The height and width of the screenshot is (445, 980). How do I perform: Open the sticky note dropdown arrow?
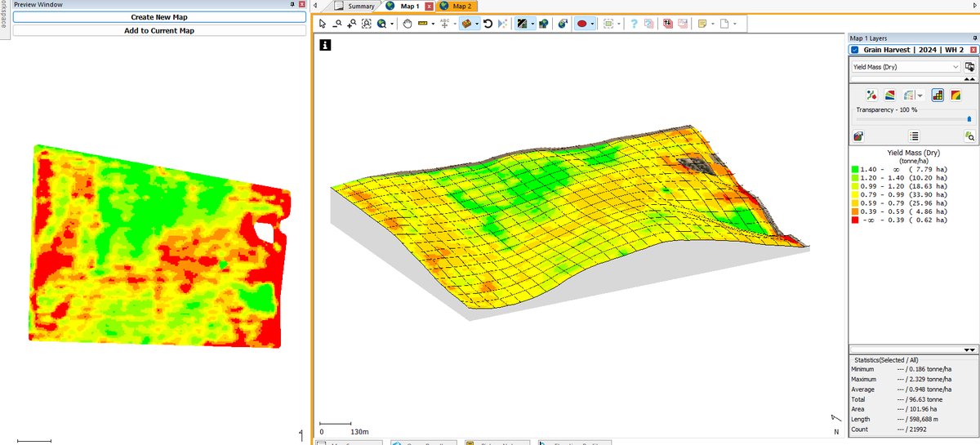712,24
